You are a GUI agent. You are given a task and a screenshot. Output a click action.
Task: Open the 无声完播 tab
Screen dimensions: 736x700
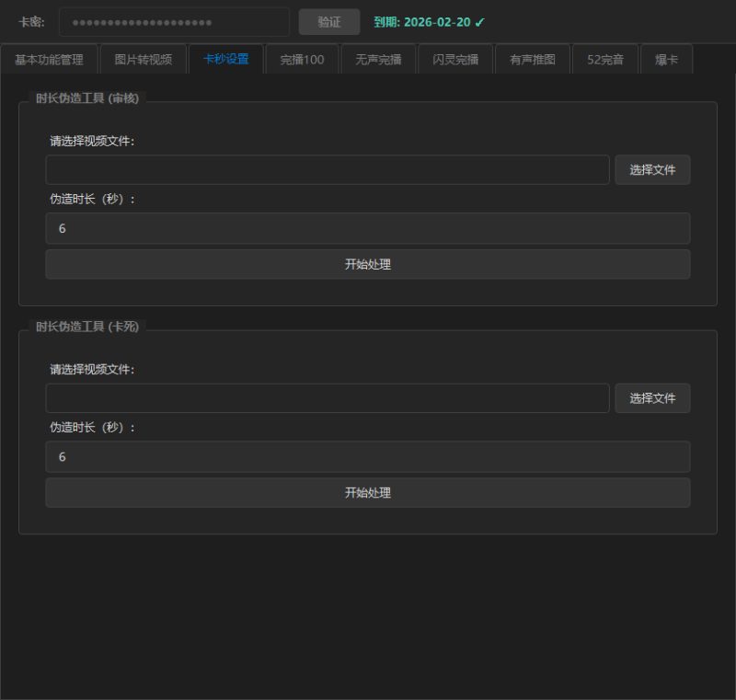click(378, 60)
